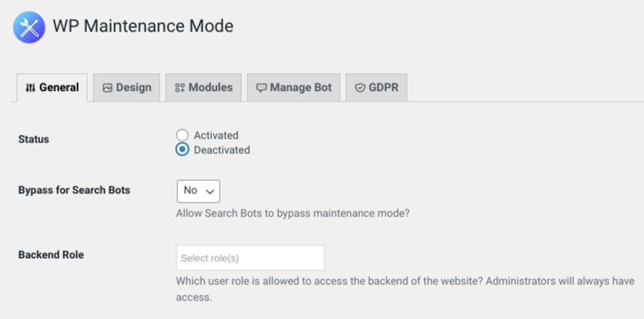This screenshot has width=644, height=319.
Task: Switch to the Design tab
Action: 126,88
